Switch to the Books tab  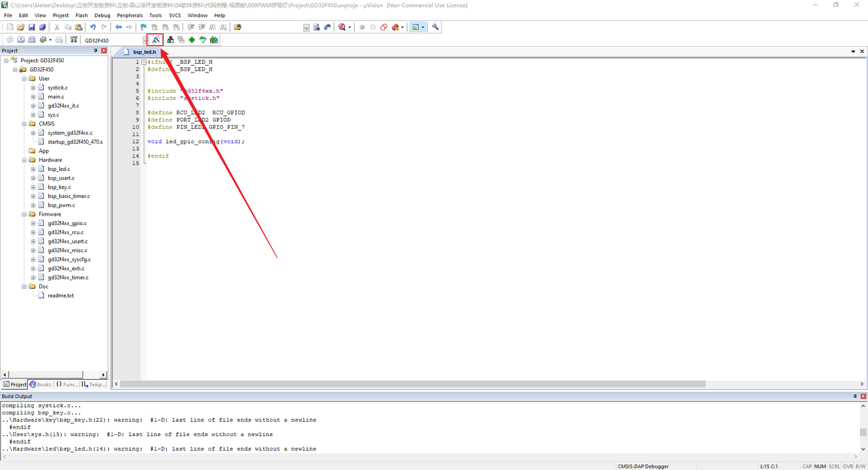click(40, 385)
